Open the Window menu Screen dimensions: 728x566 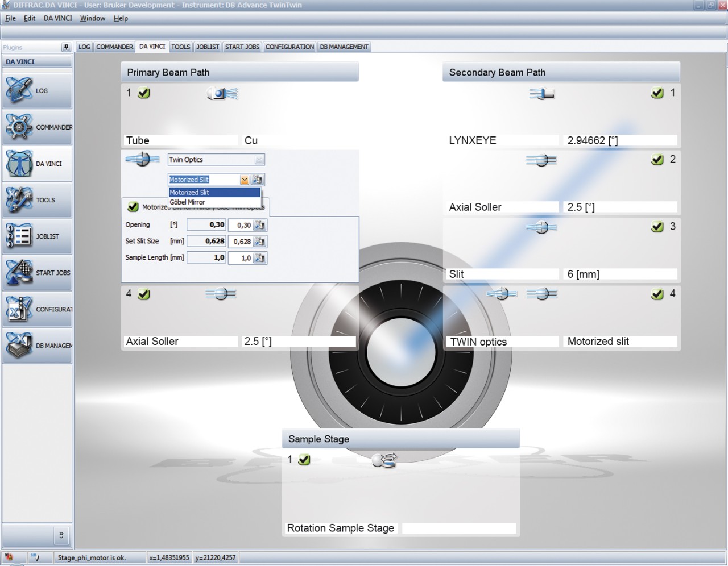92,18
